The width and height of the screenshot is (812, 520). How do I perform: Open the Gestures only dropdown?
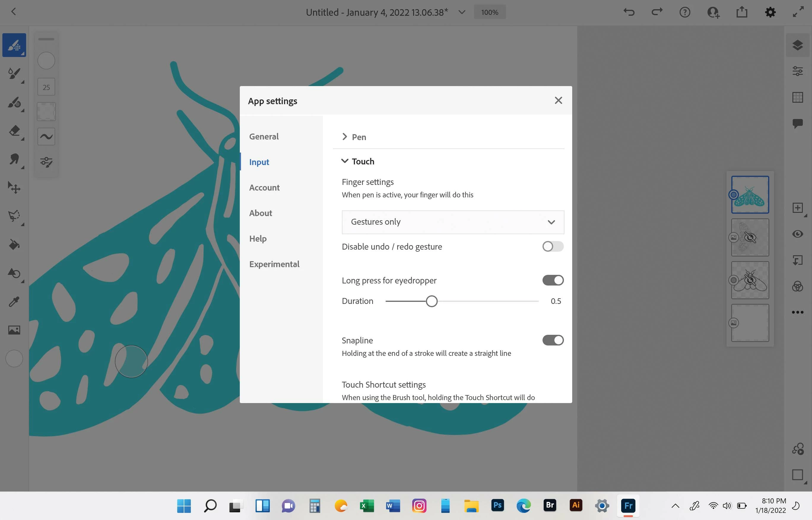coord(453,222)
